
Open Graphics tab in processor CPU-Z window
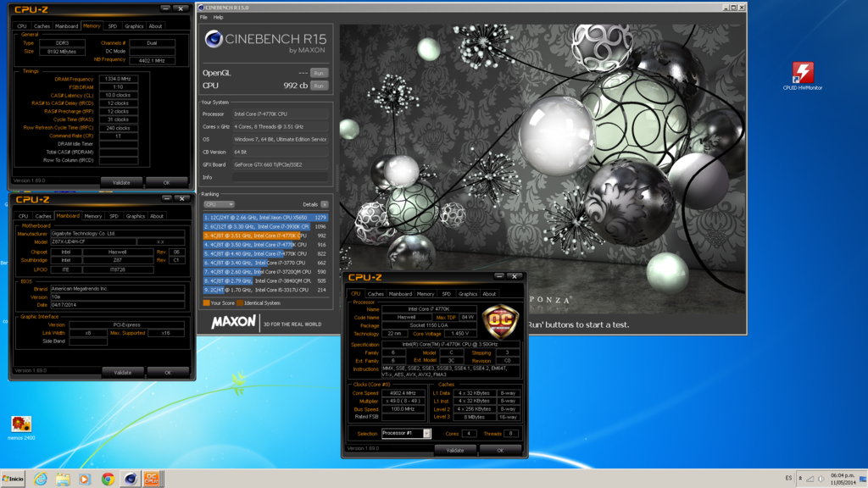point(468,294)
